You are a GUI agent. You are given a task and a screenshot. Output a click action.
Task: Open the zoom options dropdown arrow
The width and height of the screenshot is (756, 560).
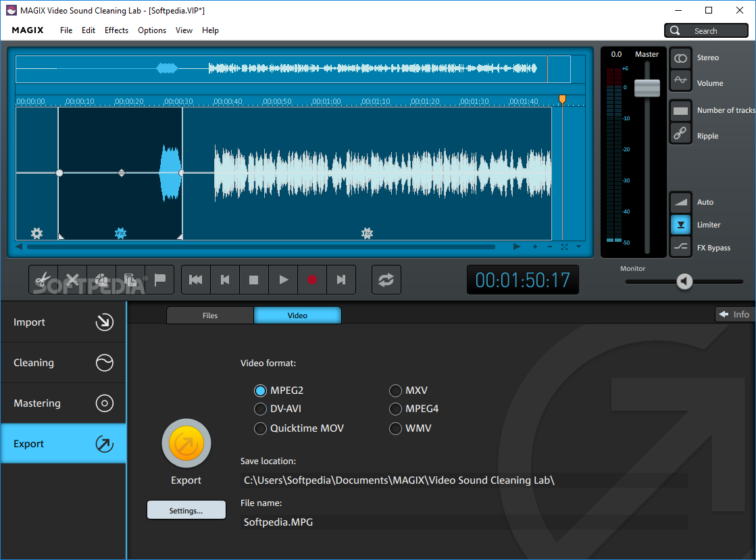tap(578, 247)
